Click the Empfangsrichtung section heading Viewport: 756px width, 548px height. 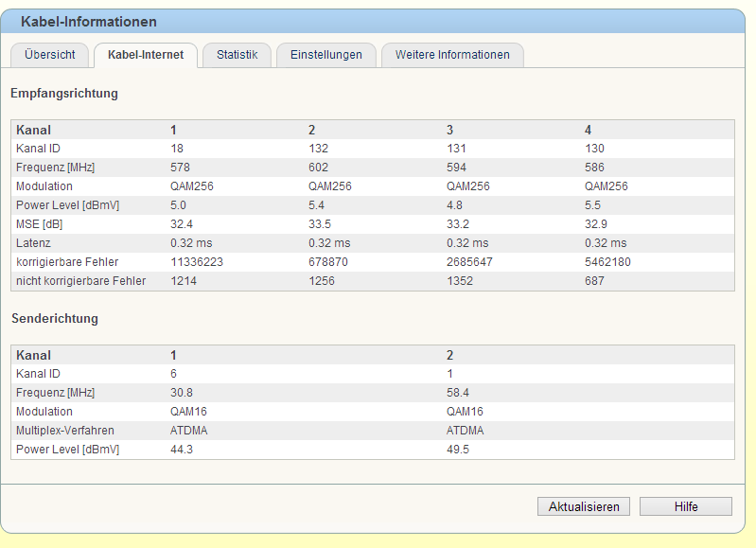click(x=64, y=94)
